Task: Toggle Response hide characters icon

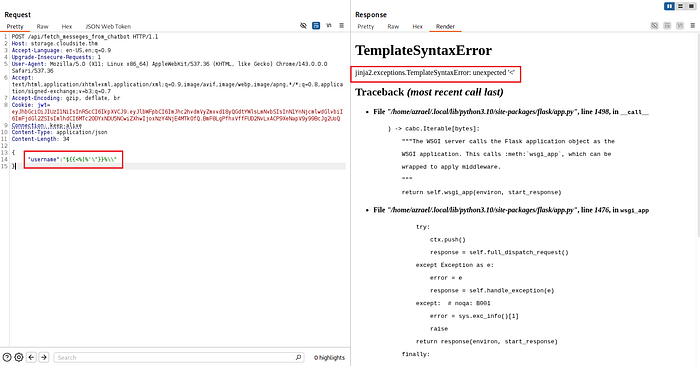Action: pyautogui.click(x=654, y=26)
